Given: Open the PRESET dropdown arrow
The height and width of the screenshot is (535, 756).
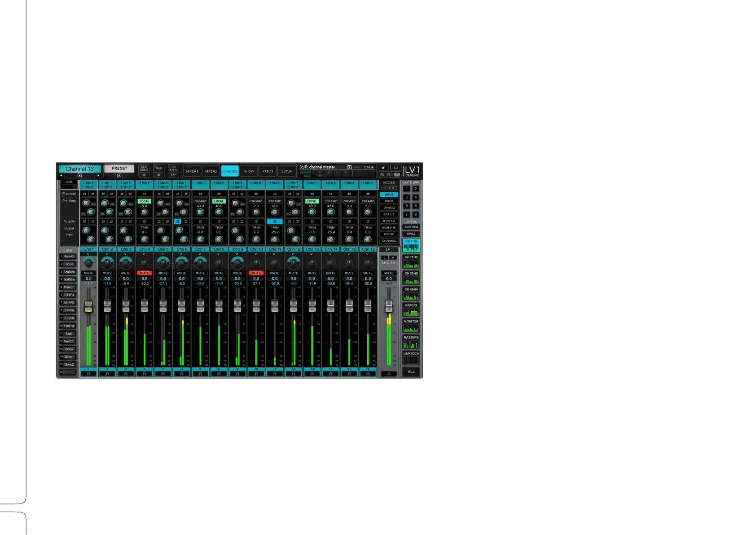Looking at the screenshot, I should pos(119,175).
